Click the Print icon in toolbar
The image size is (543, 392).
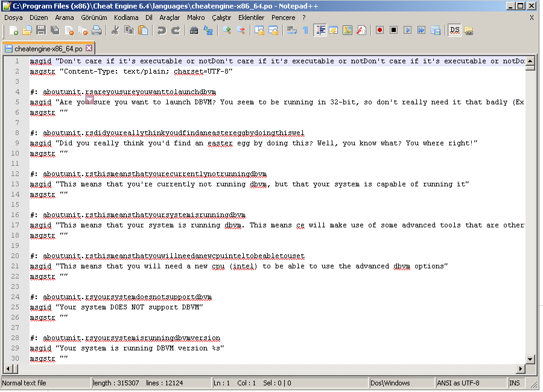pos(96,30)
